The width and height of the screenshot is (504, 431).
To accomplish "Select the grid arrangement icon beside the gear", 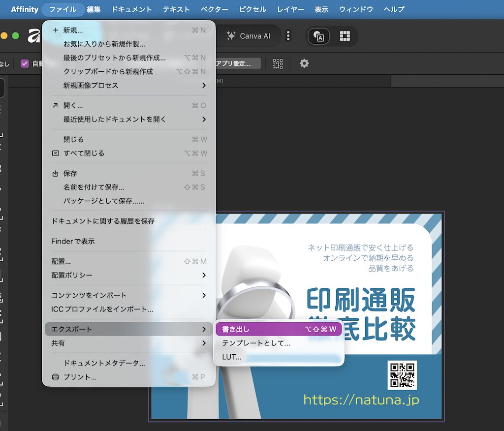I will (278, 63).
